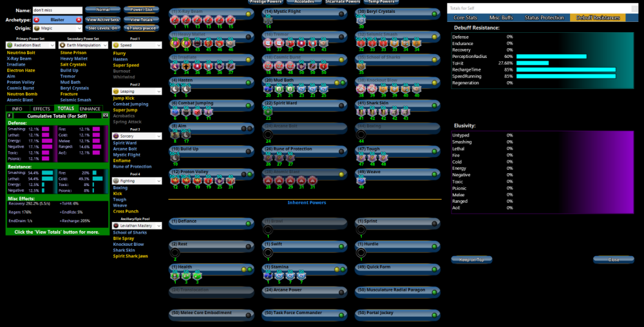Click the RechargeTime debuff resistance bar
Image resolution: width=644 pixels, height=327 pixels.
click(565, 70)
